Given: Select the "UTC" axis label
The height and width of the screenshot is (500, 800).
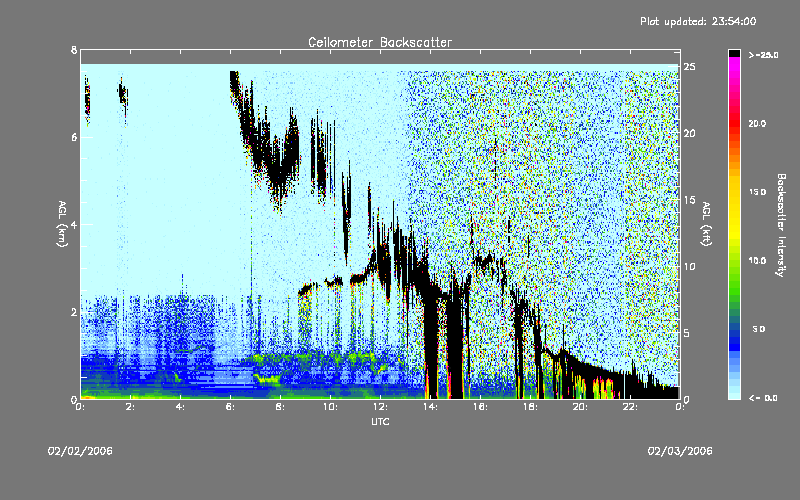Looking at the screenshot, I should point(380,421).
